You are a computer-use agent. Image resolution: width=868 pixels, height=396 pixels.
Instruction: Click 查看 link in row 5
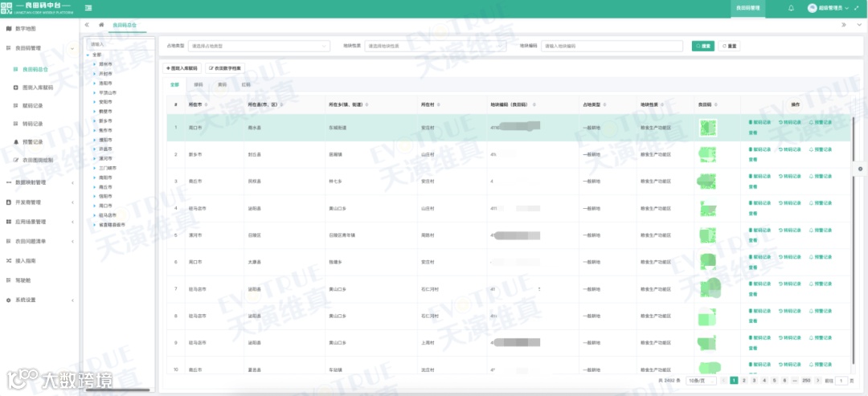coord(753,241)
